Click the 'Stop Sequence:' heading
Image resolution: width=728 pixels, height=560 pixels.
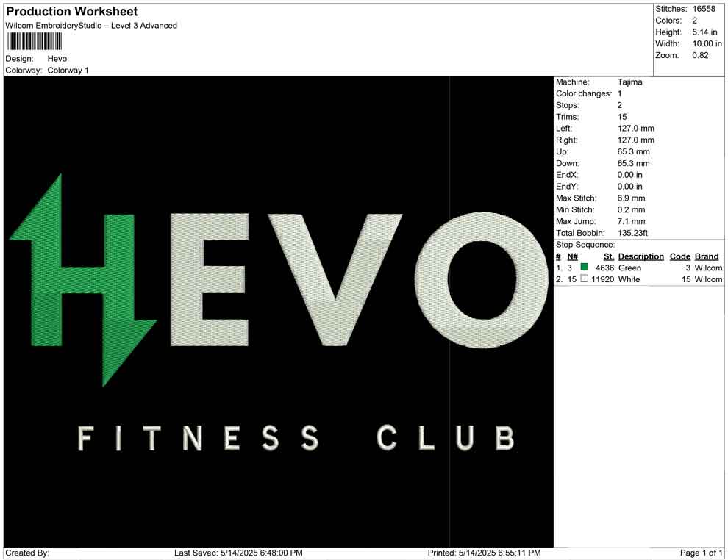pyautogui.click(x=585, y=245)
